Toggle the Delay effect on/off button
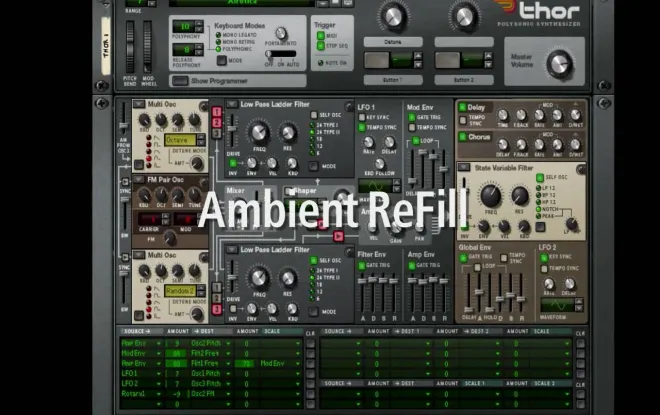660x415 pixels. pos(463,107)
